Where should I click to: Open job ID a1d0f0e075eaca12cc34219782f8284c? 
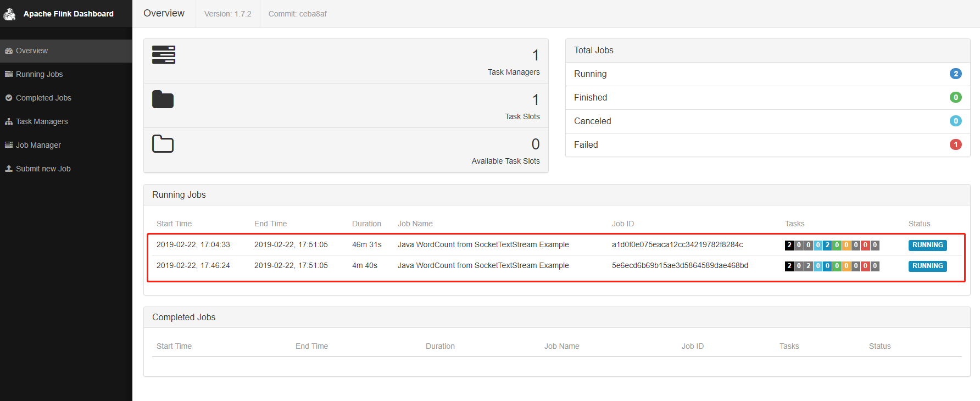(677, 244)
